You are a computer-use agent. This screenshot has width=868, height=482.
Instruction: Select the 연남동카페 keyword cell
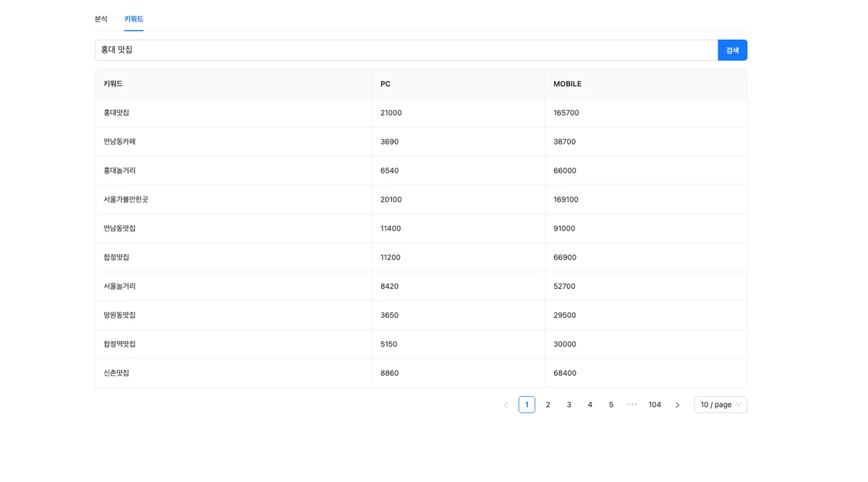coord(234,142)
